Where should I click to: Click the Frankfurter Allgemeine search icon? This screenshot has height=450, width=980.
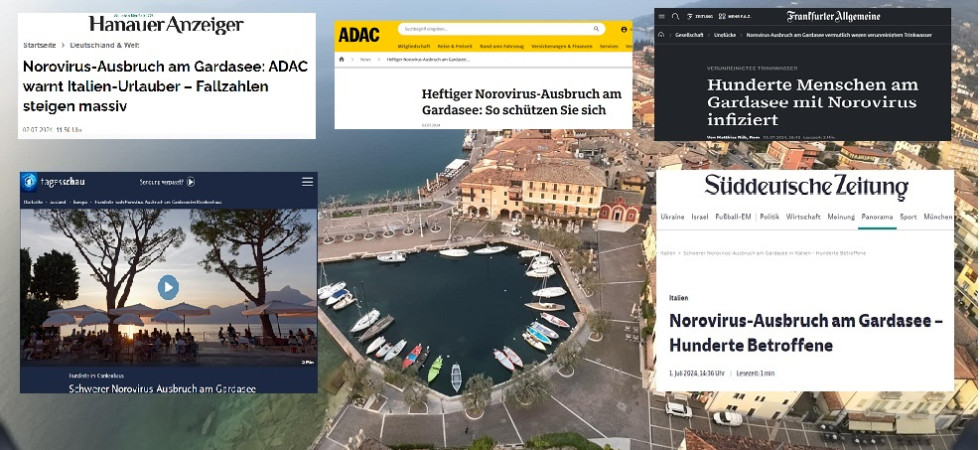(676, 17)
